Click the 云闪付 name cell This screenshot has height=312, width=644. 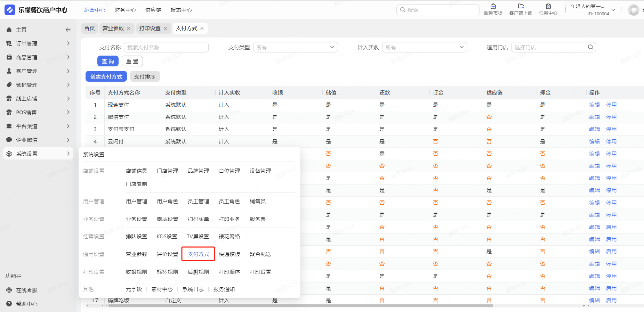(115, 142)
